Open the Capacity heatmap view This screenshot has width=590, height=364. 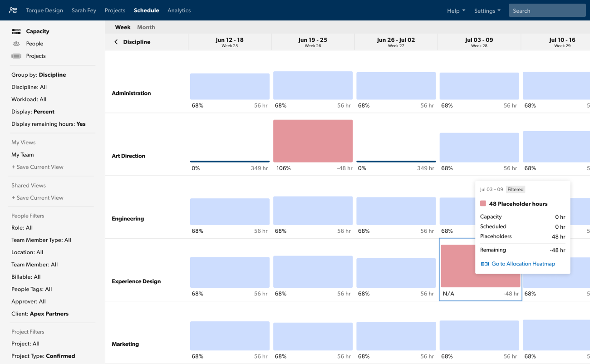[x=37, y=31]
